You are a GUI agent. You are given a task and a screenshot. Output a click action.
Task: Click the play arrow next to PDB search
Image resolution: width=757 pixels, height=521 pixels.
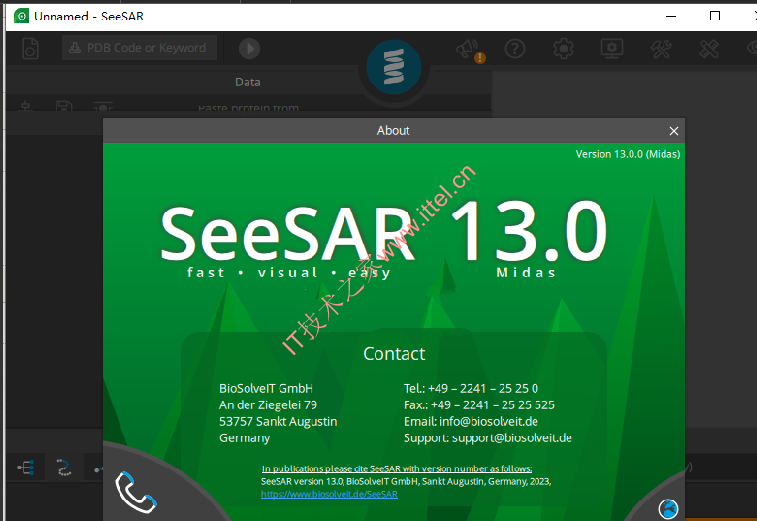pos(250,49)
